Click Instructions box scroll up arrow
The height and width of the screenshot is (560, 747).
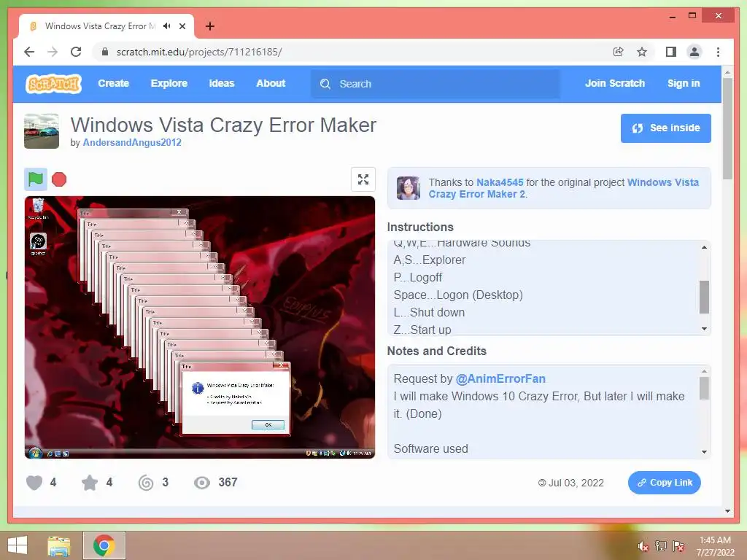tap(704, 247)
